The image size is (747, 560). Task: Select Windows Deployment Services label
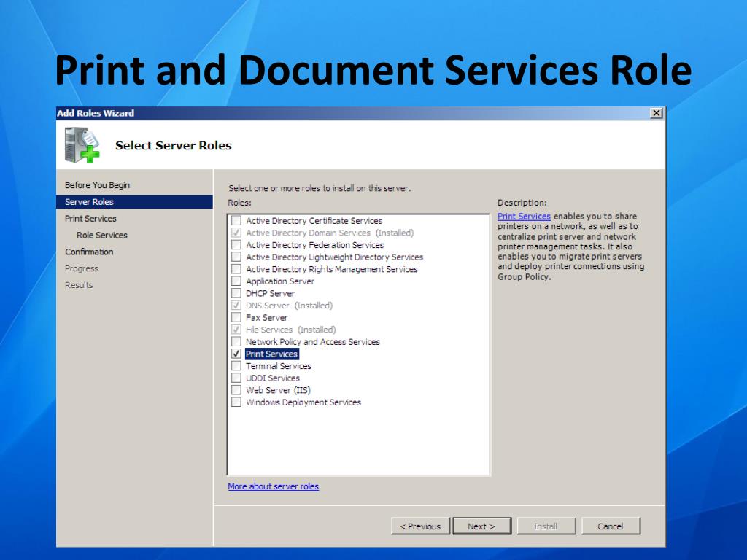[x=303, y=402]
